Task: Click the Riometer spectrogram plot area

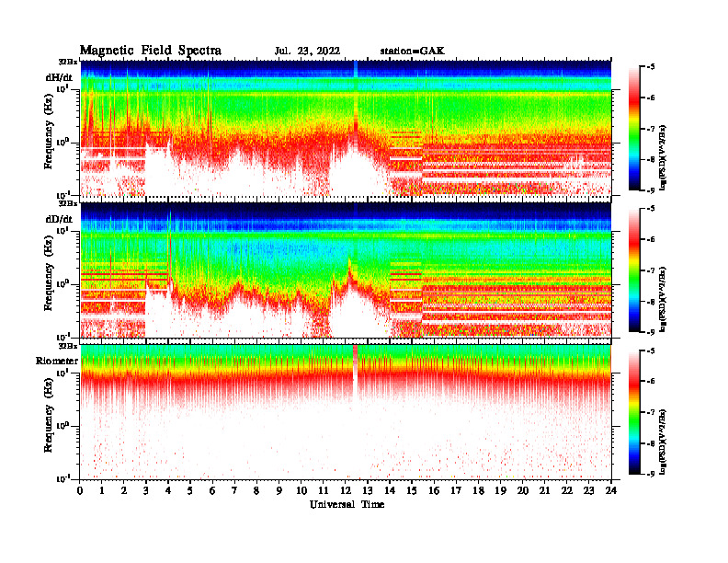Action: point(346,412)
